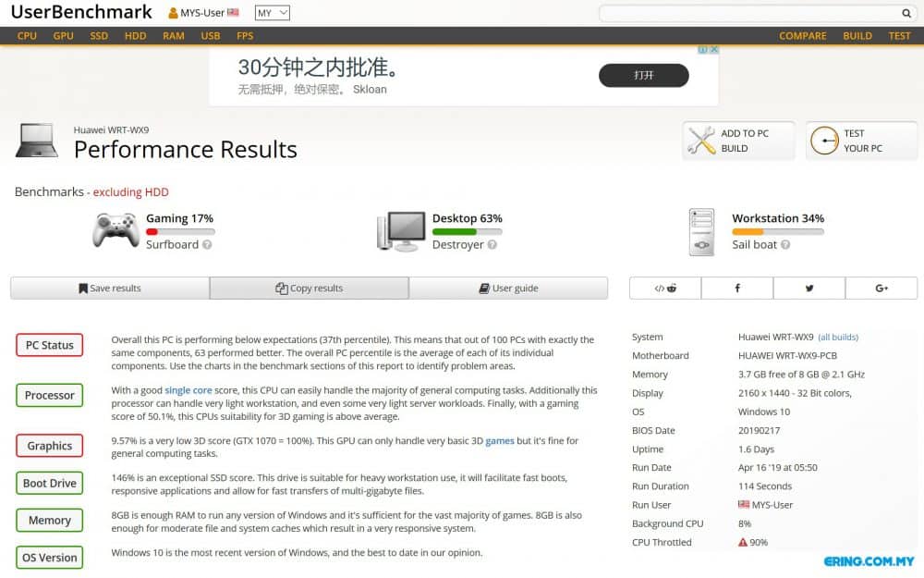Click the Workstation 34% progress bar
Viewport: 924px width, 578px height.
click(x=778, y=232)
